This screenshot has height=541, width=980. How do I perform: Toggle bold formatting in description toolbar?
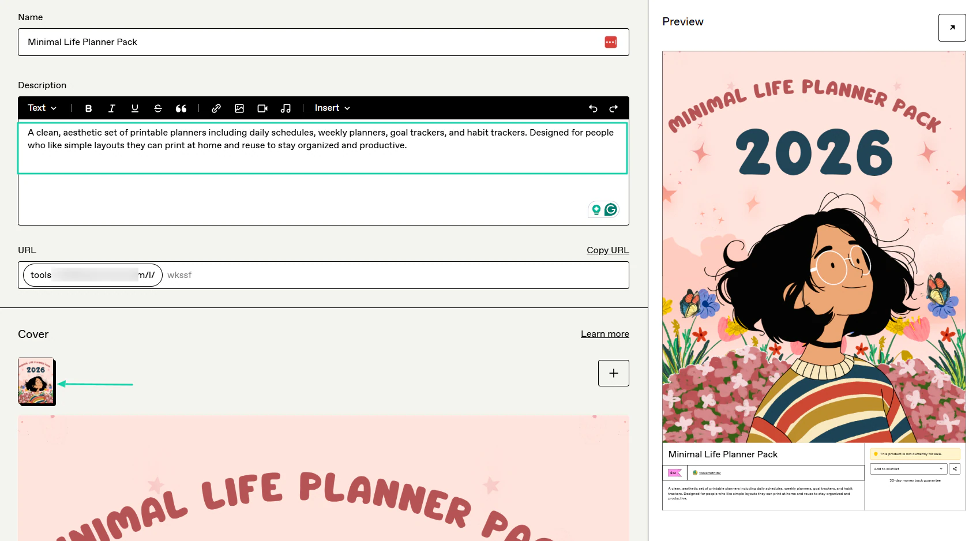click(x=88, y=108)
